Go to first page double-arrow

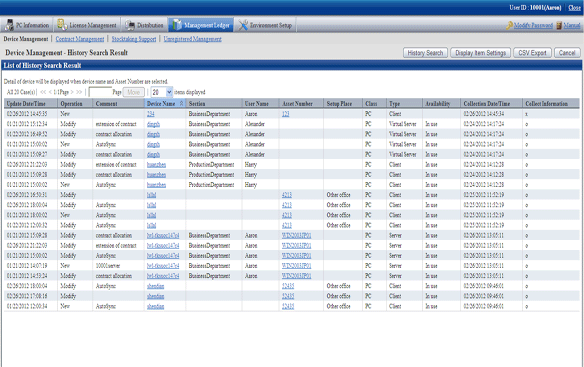tap(43, 92)
